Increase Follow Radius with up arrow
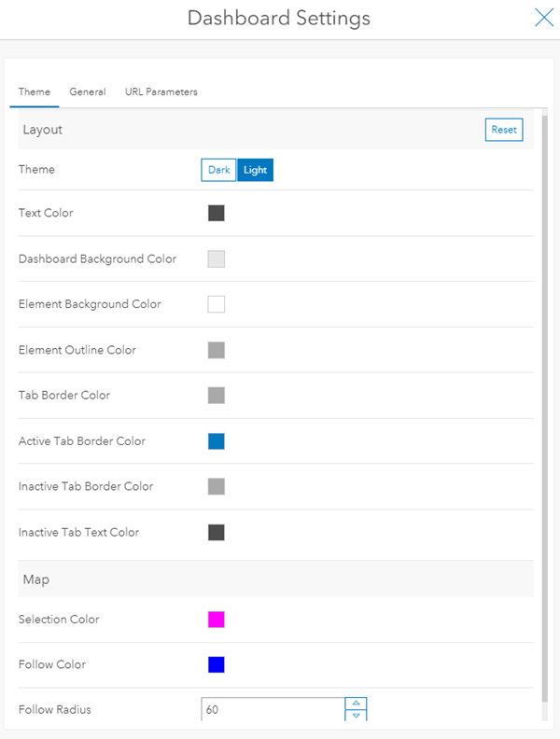560x739 pixels. (x=356, y=704)
